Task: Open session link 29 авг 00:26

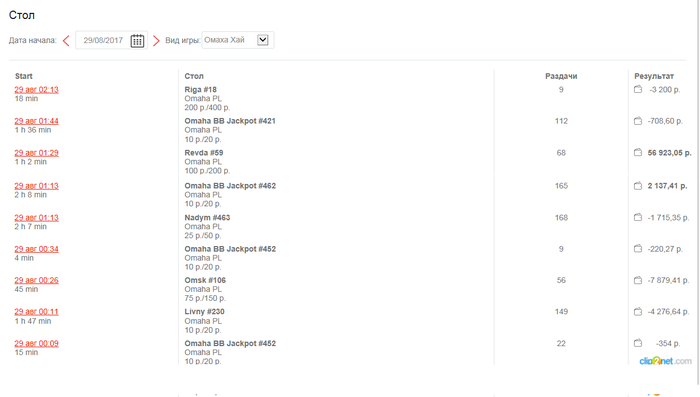Action: pos(36,280)
